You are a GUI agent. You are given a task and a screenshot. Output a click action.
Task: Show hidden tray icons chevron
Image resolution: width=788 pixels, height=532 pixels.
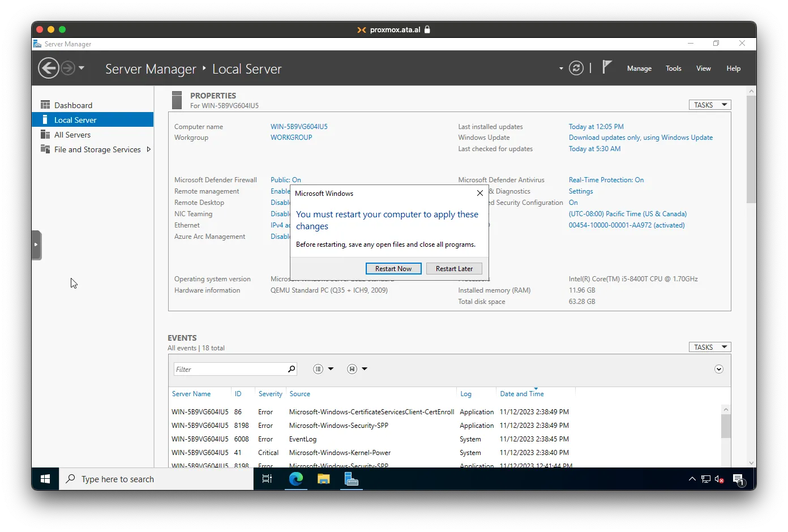point(692,479)
